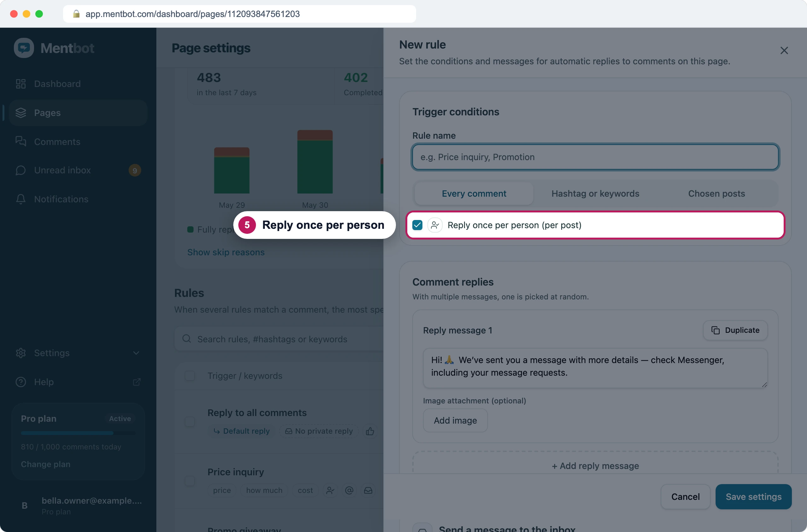Viewport: 807px width, 532px height.
Task: Toggle the select-all checkbox in rules header
Action: [189, 376]
